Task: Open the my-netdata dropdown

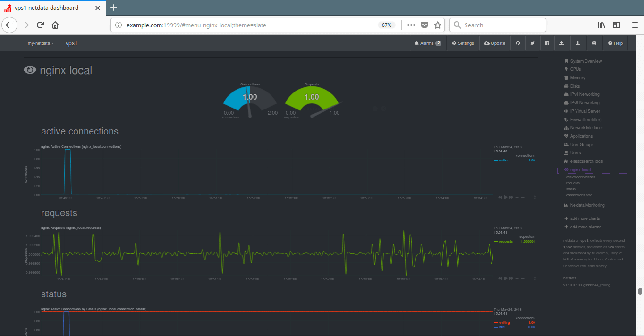Action: coord(41,43)
